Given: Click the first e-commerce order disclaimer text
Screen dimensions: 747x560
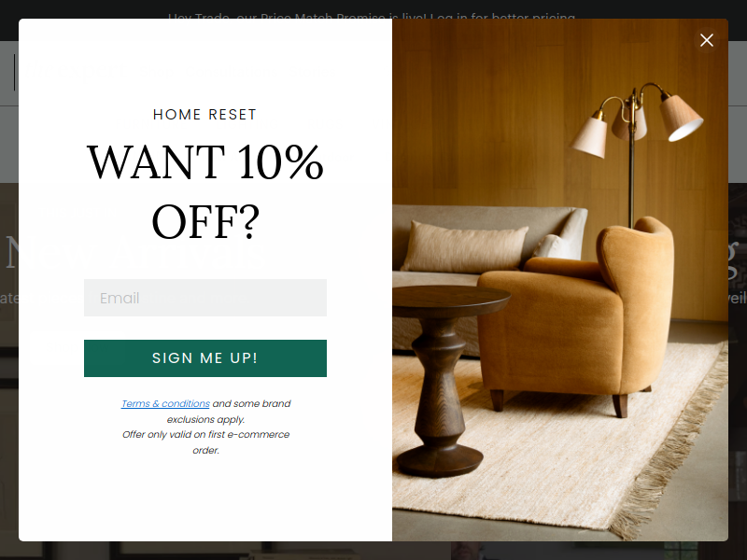Looking at the screenshot, I should coord(205,441).
